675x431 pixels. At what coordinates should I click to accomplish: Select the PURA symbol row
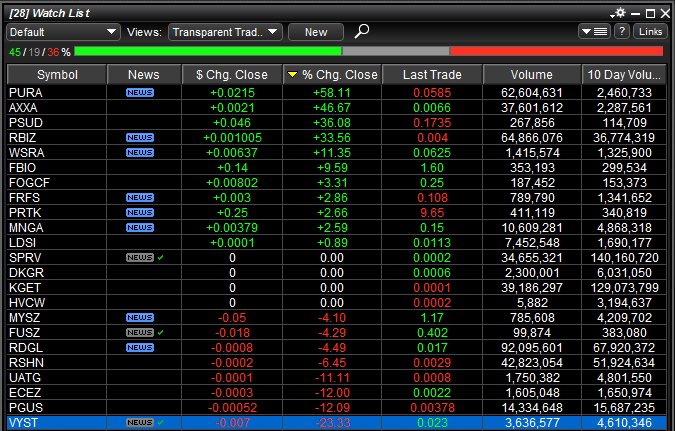tap(337, 93)
